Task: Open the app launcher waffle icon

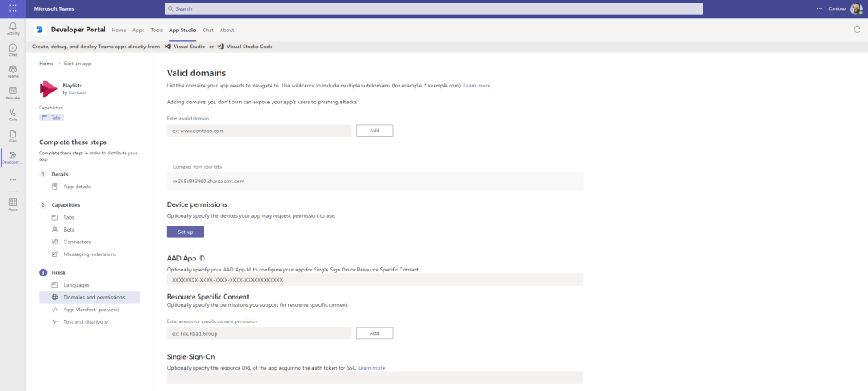Action: coord(13,8)
